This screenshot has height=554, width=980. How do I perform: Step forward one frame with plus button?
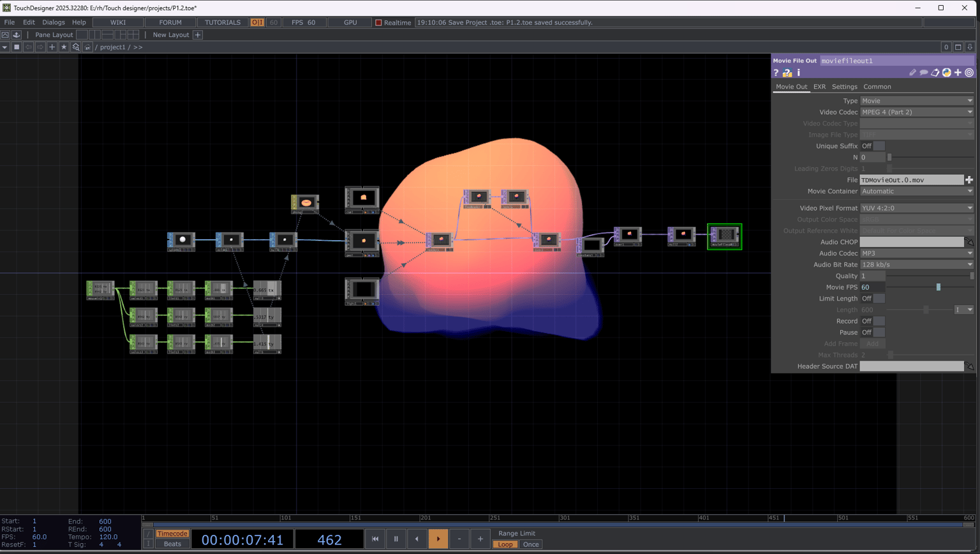click(480, 539)
